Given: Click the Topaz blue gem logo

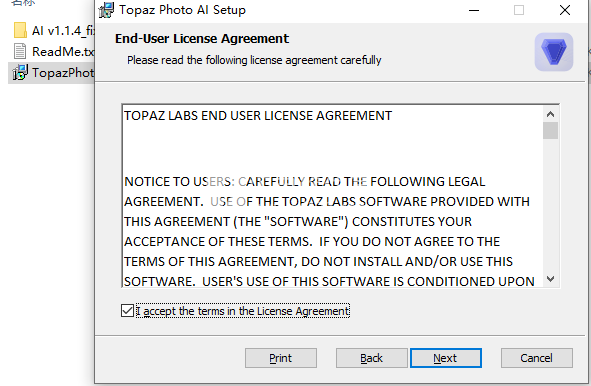Looking at the screenshot, I should tap(554, 52).
